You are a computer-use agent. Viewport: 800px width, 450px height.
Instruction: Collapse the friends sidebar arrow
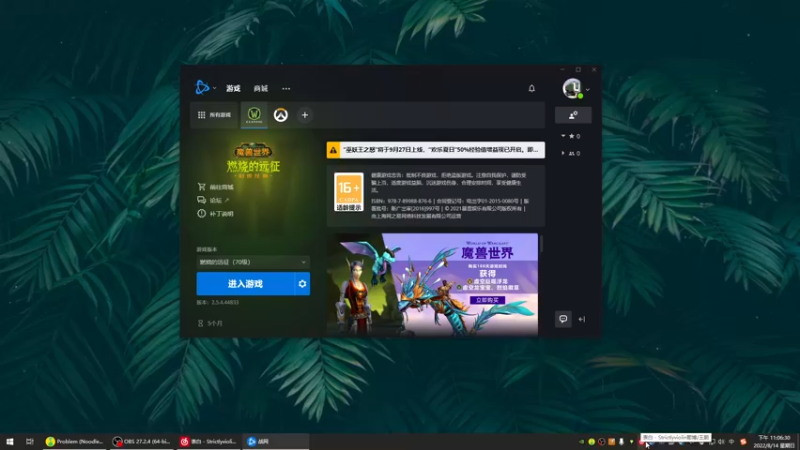[582, 319]
